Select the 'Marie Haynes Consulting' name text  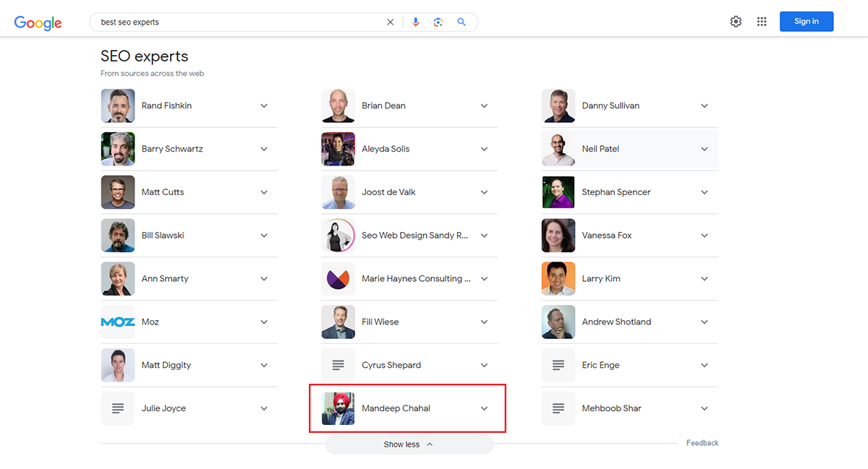pyautogui.click(x=416, y=279)
